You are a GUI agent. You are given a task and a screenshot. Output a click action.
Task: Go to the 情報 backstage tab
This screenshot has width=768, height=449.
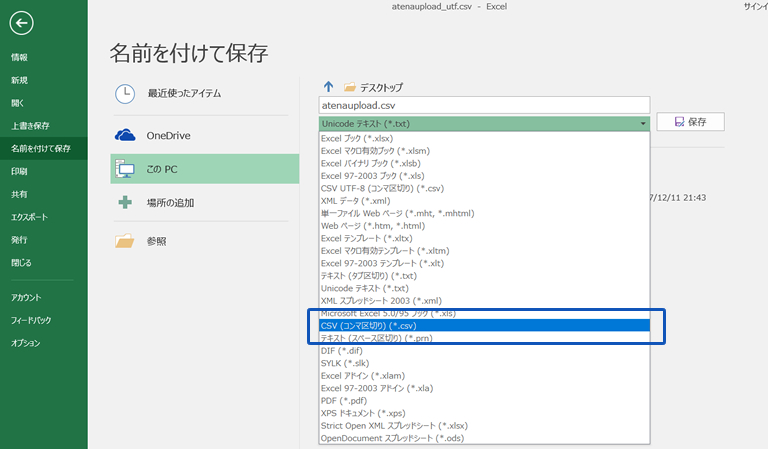(x=19, y=57)
